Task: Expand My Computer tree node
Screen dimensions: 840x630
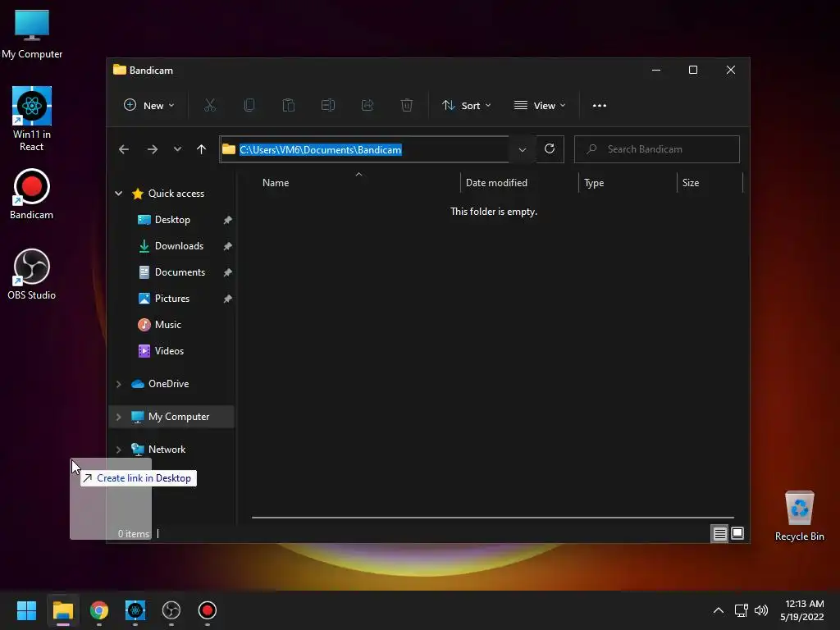Action: coord(119,417)
